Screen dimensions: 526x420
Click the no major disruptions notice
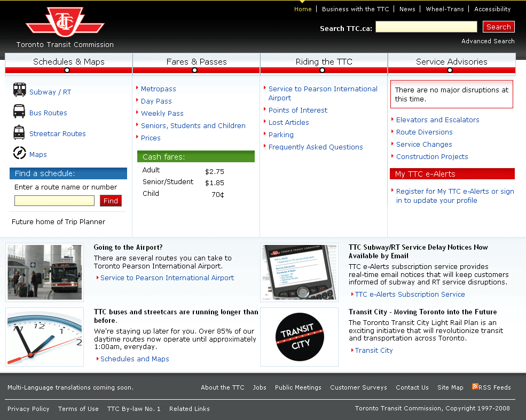452,94
